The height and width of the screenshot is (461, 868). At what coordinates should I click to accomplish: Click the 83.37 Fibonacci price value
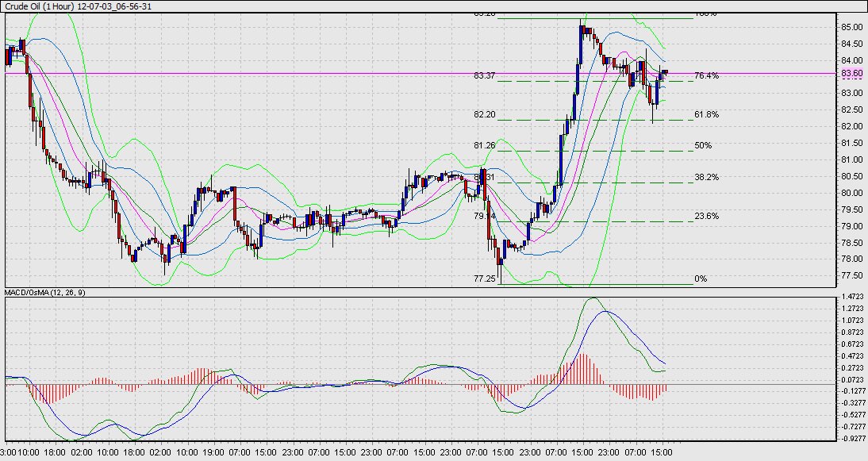[485, 75]
